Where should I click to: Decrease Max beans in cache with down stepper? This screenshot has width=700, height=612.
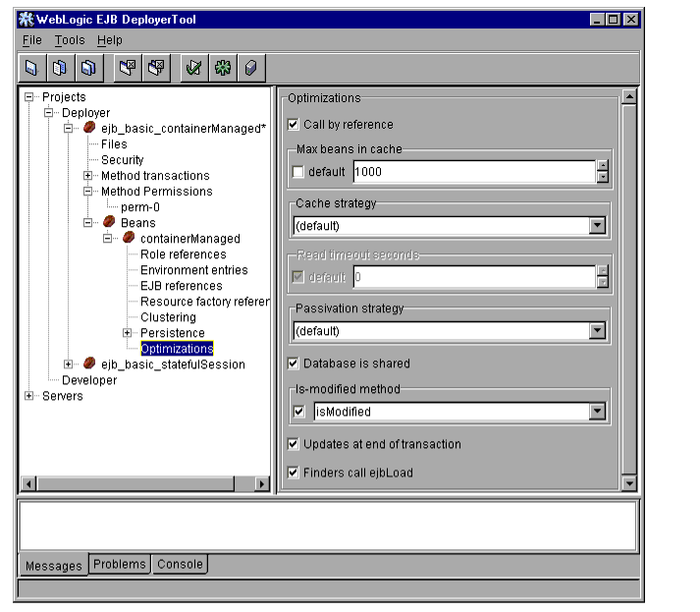(603, 178)
